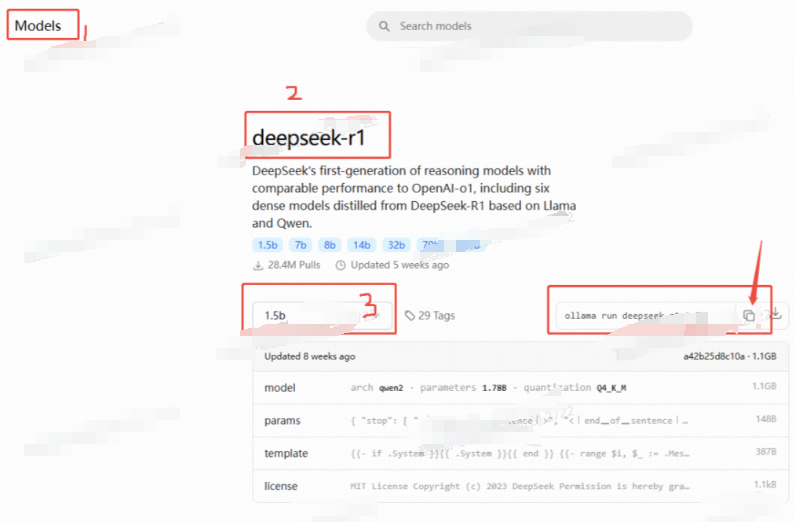Select the 1.5b size tag
795x522 pixels.
[x=268, y=245]
